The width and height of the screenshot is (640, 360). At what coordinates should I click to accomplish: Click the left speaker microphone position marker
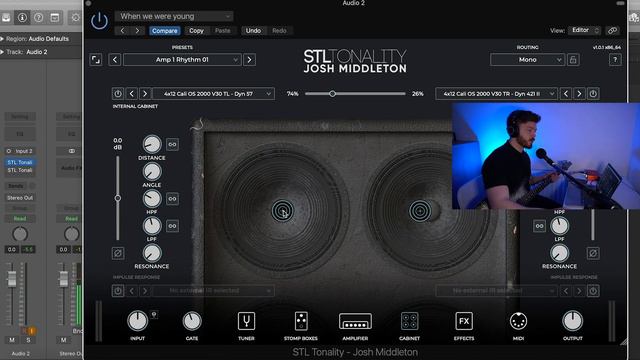click(282, 211)
